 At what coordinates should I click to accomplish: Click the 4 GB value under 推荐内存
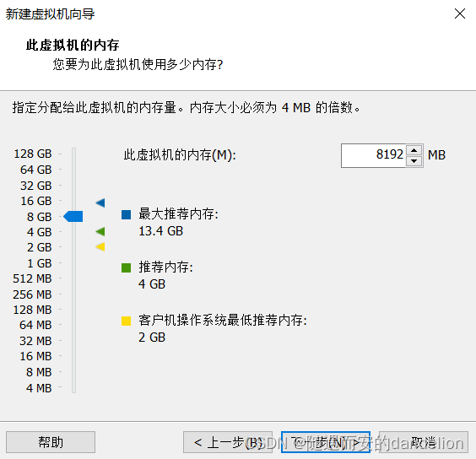(x=152, y=284)
